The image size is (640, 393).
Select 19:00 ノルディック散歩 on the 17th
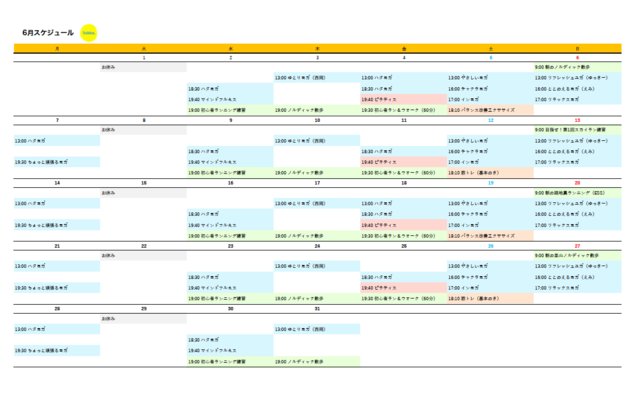click(x=317, y=236)
